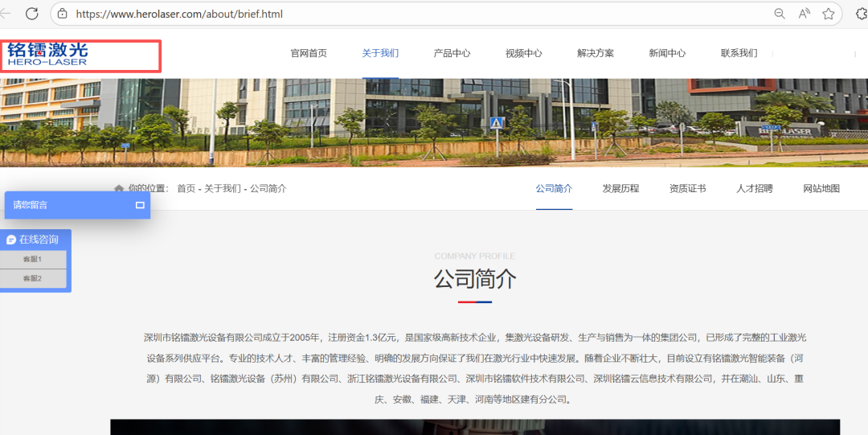The height and width of the screenshot is (435, 868).
Task: Click the 在线咨询 chat bubble icon
Action: click(11, 240)
